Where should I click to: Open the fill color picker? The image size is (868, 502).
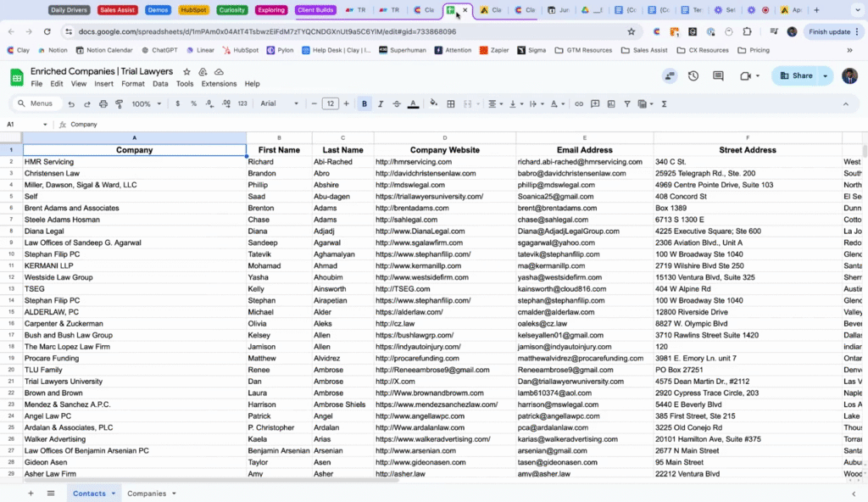(x=433, y=103)
